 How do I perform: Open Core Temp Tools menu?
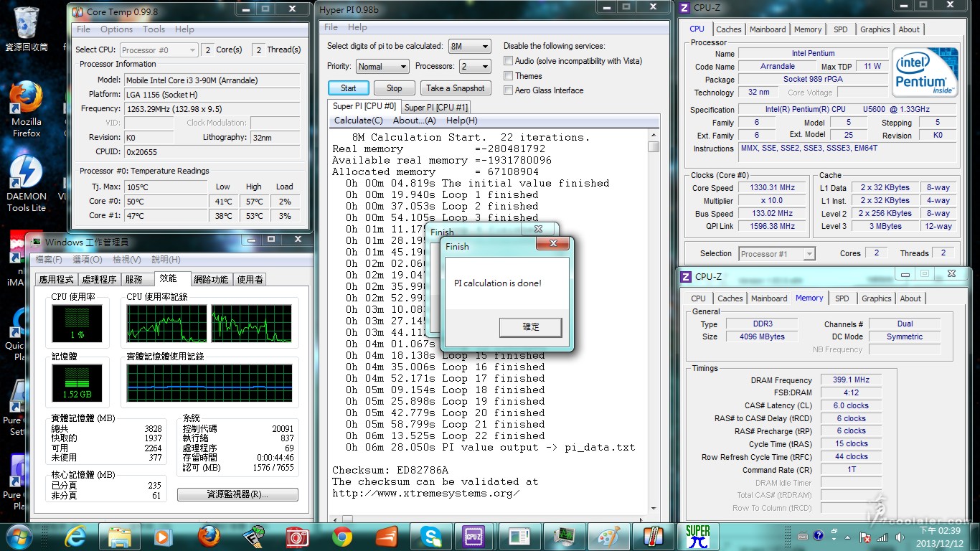click(x=154, y=29)
